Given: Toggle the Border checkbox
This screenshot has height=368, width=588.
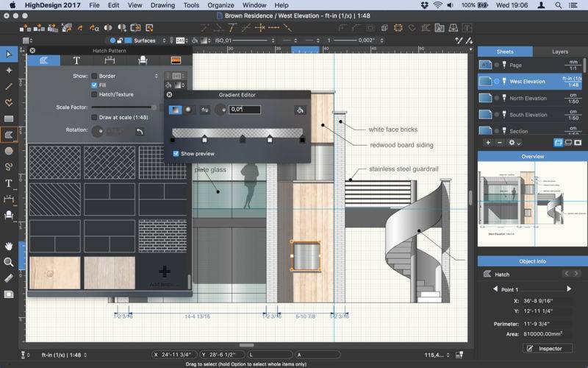Looking at the screenshot, I should click(94, 76).
